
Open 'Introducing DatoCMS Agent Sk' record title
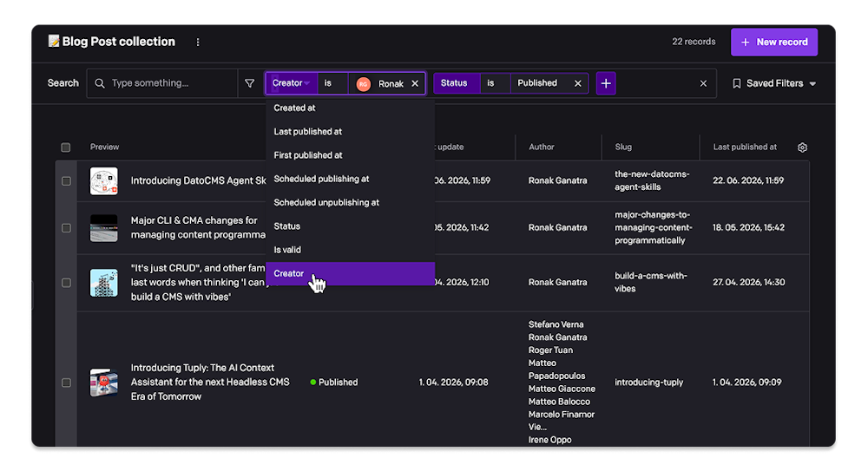click(x=198, y=180)
